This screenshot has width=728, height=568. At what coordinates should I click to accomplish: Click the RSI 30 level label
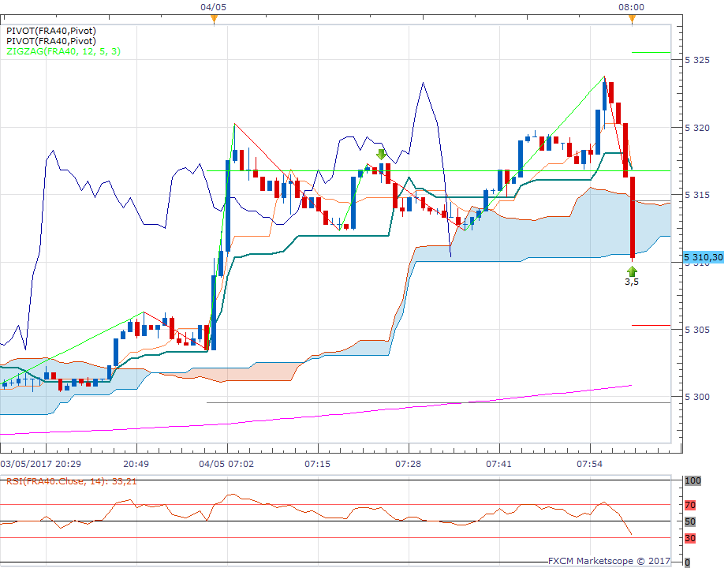click(690, 538)
